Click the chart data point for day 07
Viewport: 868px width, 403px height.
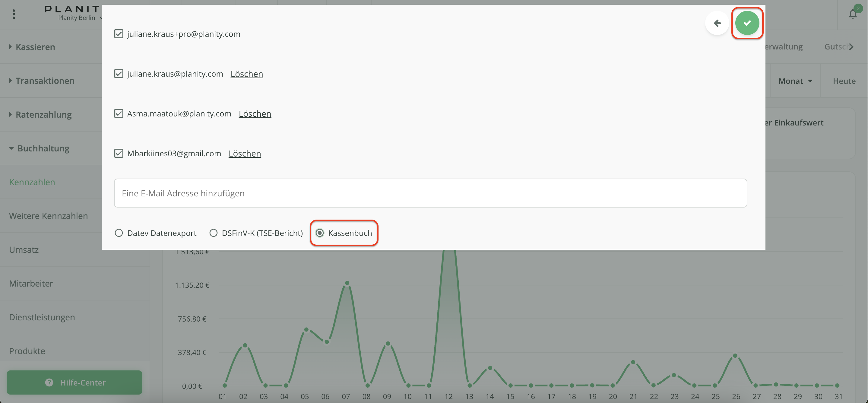click(347, 283)
